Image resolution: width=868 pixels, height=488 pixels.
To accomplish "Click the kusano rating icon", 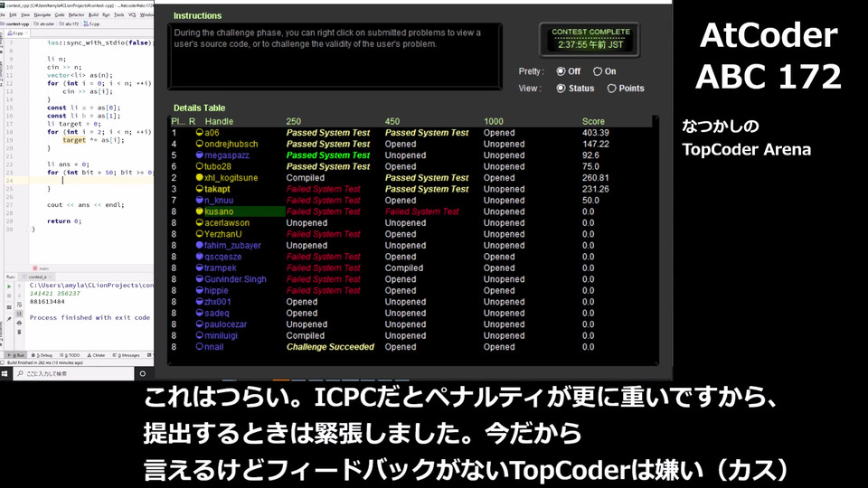I will (199, 211).
